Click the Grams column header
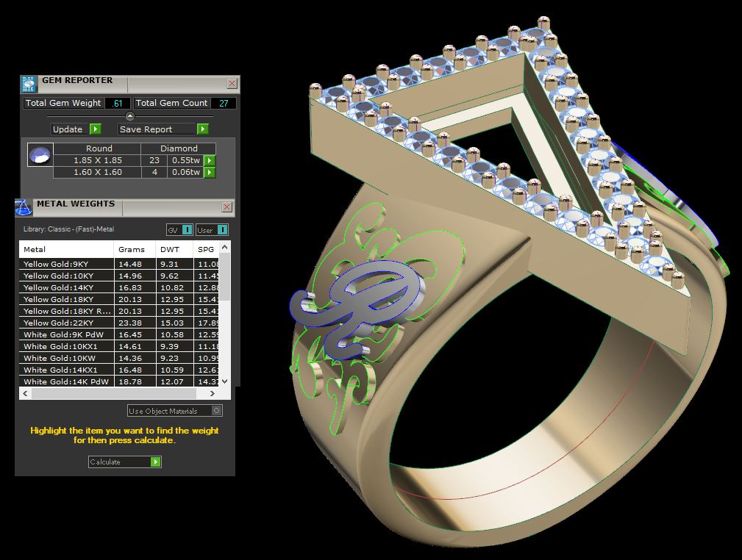 click(132, 250)
